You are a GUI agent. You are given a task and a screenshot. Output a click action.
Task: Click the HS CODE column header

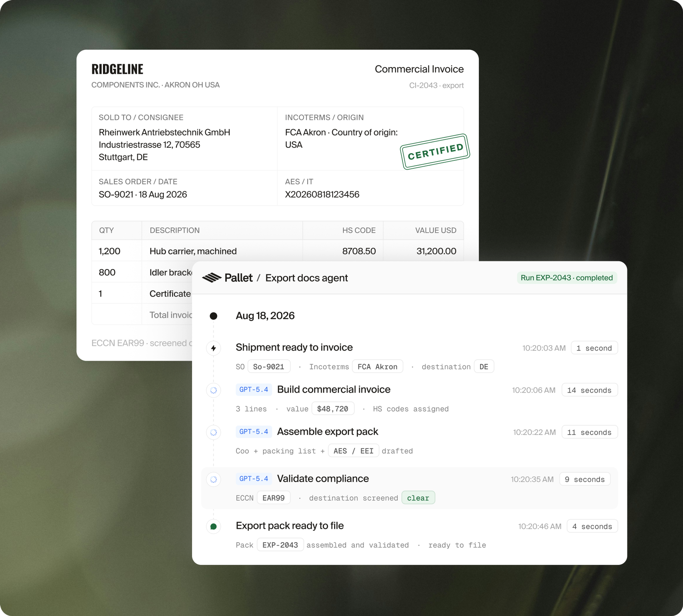(x=359, y=230)
